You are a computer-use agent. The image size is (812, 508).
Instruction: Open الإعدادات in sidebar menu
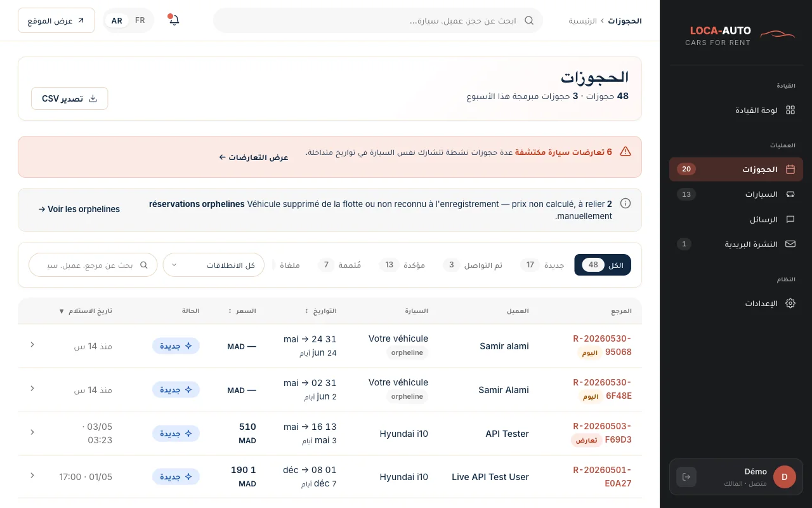click(x=736, y=304)
